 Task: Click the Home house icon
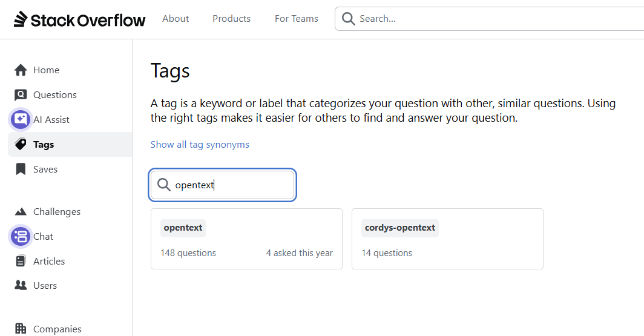tap(21, 70)
